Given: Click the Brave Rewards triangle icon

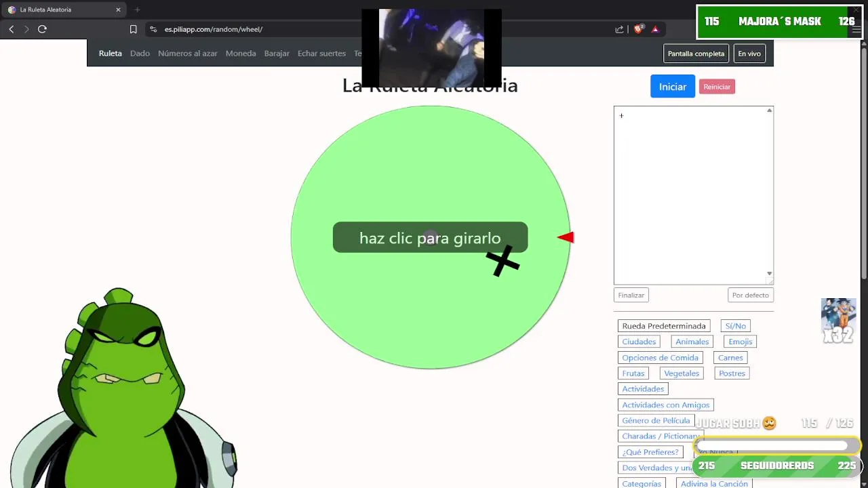Looking at the screenshot, I should [655, 29].
